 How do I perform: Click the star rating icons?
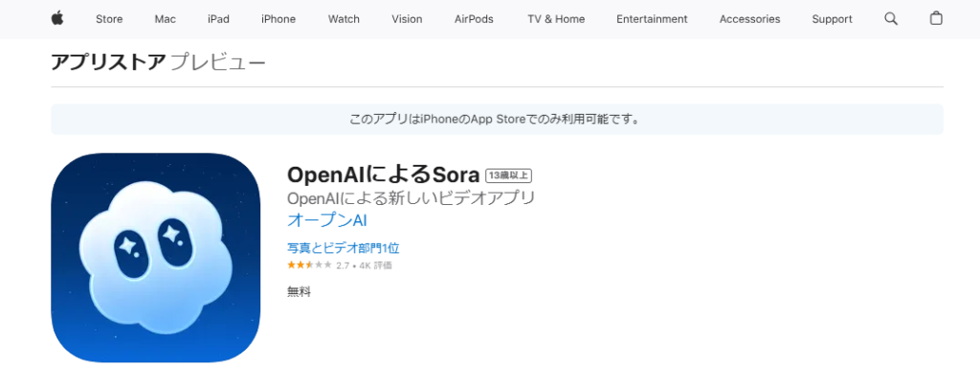pyautogui.click(x=309, y=265)
